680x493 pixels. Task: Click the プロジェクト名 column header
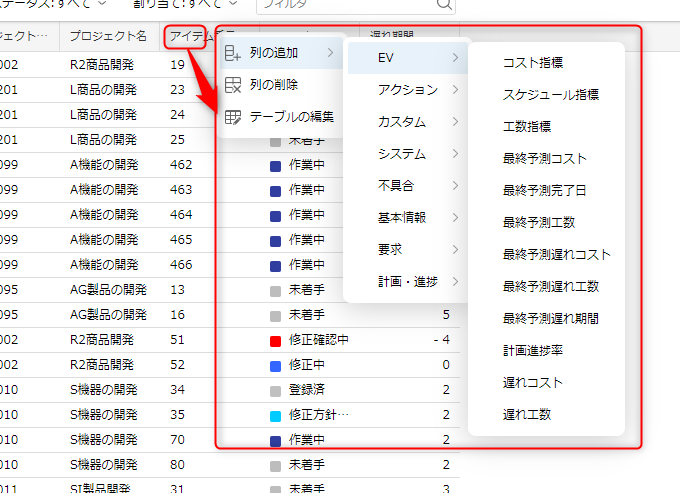[109, 38]
